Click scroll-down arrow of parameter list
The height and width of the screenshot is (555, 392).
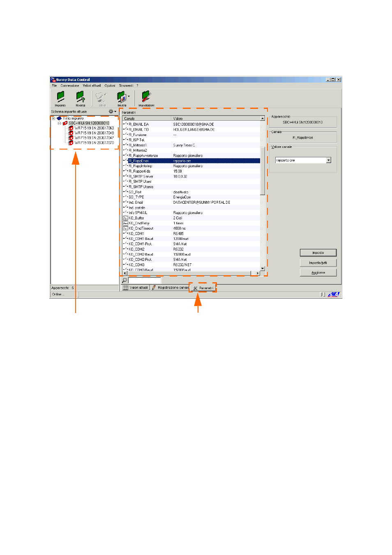263,268
